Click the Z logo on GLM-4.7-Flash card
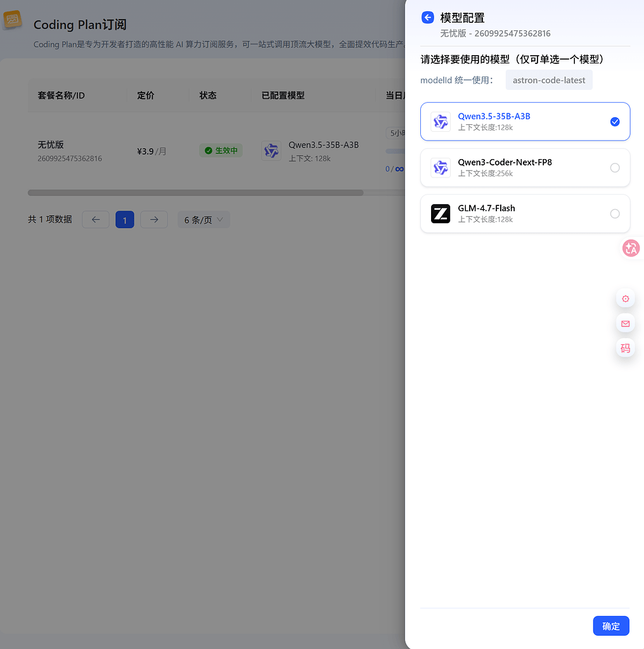Screen dimensions: 644x649 pos(441,214)
